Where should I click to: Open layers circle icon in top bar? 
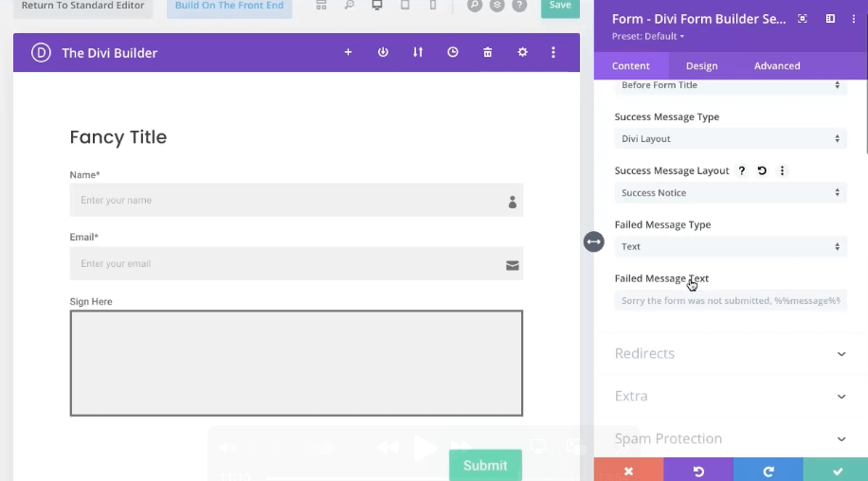point(497,5)
